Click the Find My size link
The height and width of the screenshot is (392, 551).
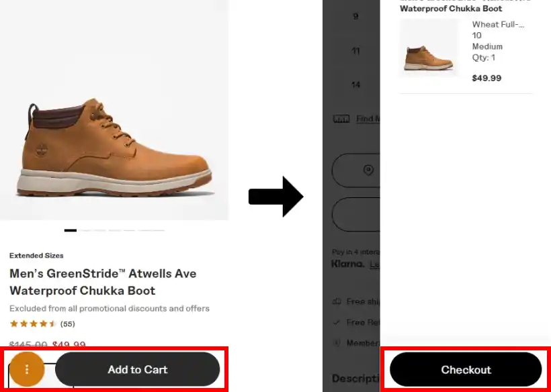pos(368,119)
